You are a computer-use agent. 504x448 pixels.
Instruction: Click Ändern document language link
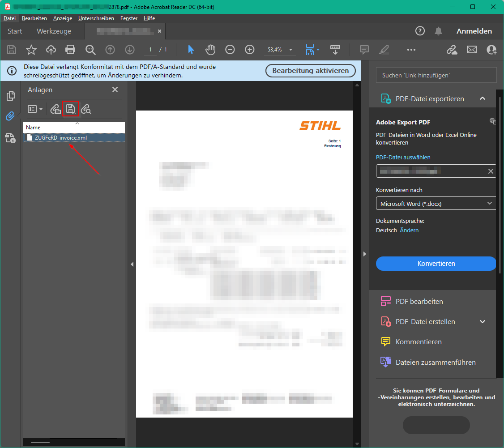409,230
